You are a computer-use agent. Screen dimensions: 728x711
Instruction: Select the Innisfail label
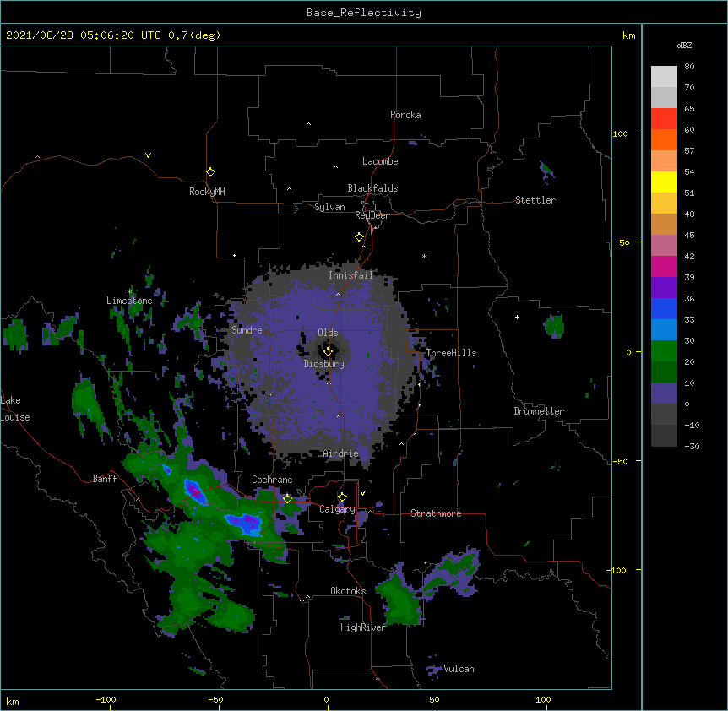[351, 275]
